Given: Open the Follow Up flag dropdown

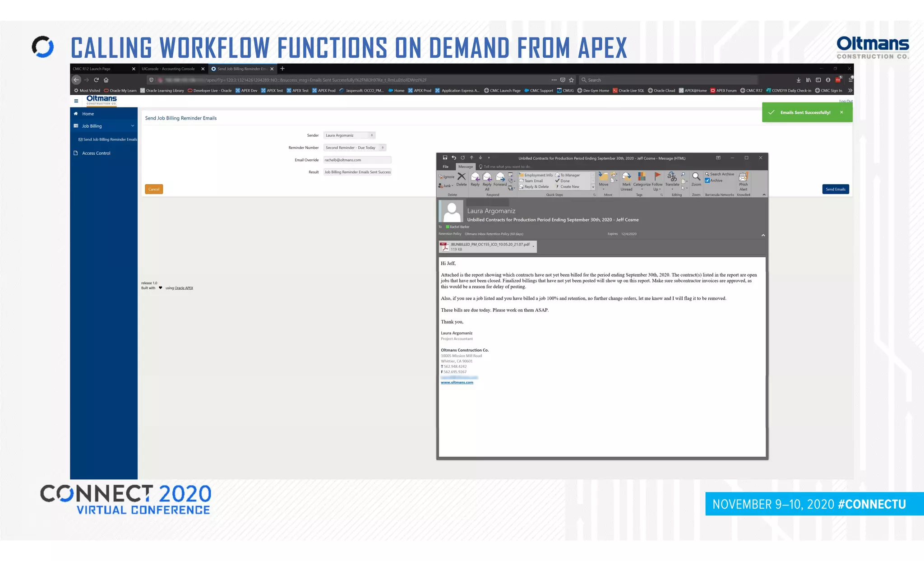Looking at the screenshot, I should point(657,181).
